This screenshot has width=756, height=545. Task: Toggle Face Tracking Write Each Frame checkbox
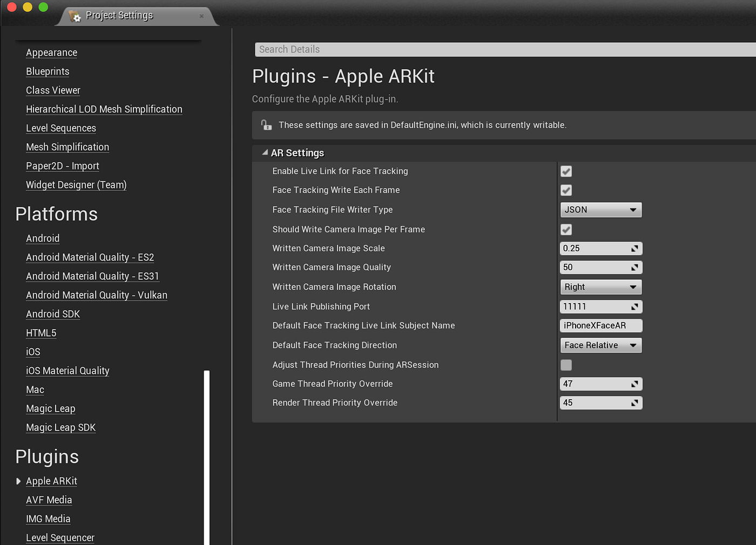[x=566, y=190]
